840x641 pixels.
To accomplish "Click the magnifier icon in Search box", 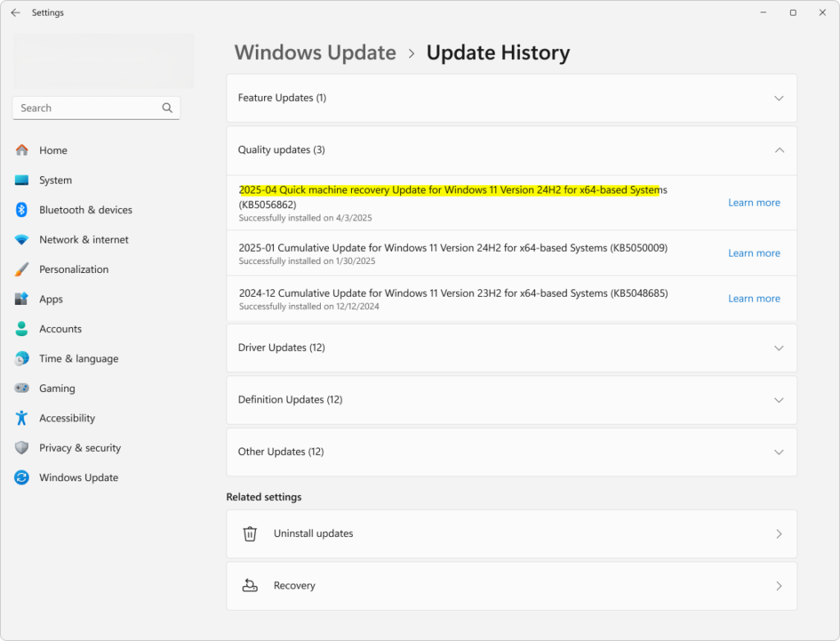I will [167, 107].
